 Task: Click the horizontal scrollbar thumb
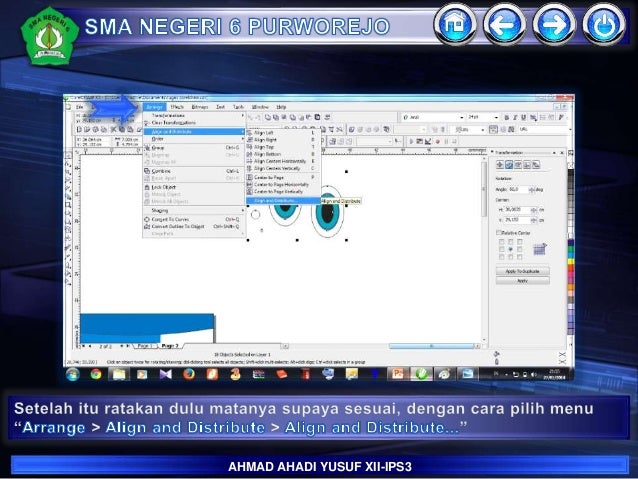click(432, 346)
